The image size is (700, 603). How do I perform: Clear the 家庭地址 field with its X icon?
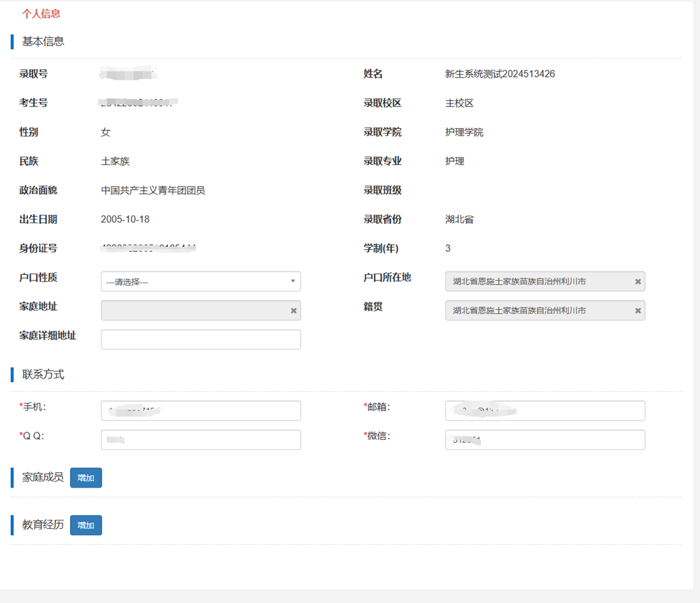pyautogui.click(x=293, y=311)
